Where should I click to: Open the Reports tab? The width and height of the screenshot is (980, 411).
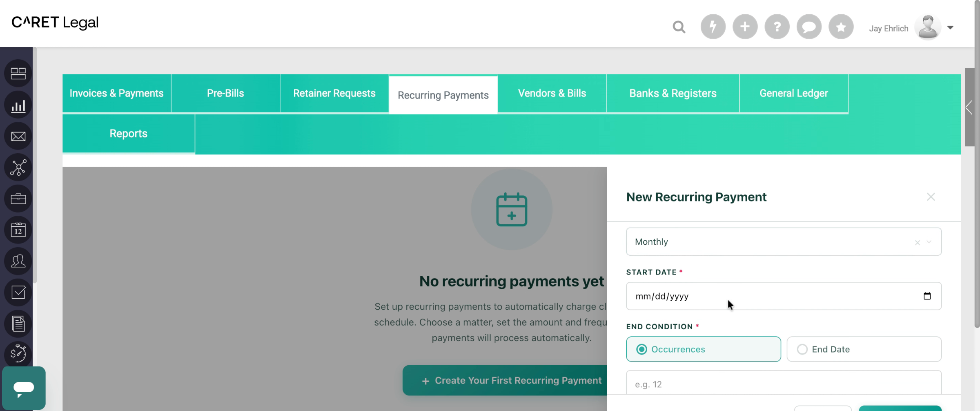[x=128, y=133]
